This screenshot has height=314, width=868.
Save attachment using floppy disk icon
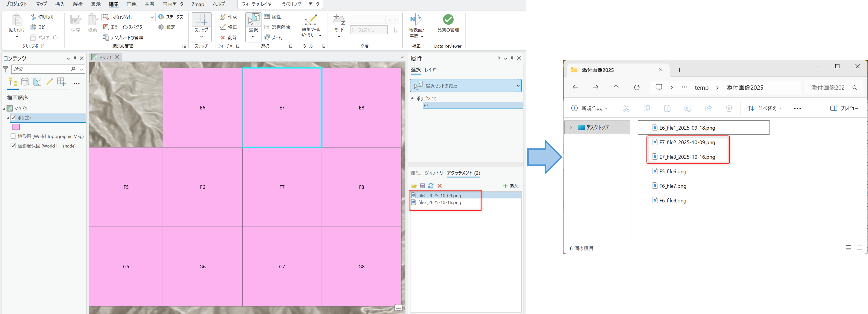422,186
